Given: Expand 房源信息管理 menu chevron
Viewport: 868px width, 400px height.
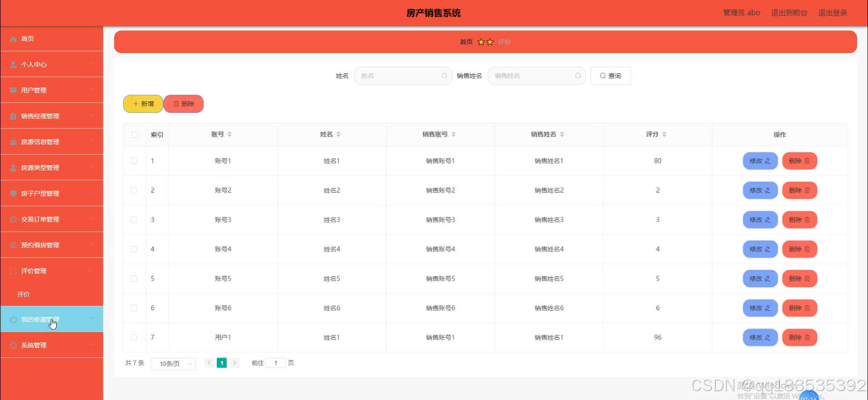Looking at the screenshot, I should pyautogui.click(x=91, y=141).
